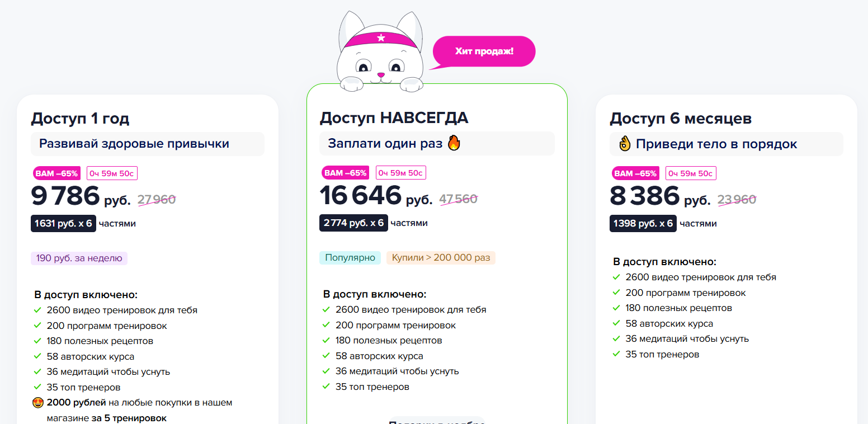This screenshot has height=424, width=868.
Task: Click '35 топ тренеров' text in НАВСЕГДА card
Action: 372,387
